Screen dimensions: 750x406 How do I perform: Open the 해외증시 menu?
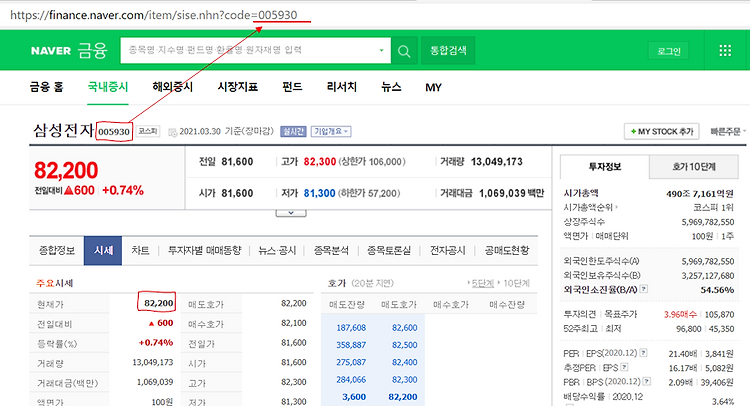(x=173, y=87)
